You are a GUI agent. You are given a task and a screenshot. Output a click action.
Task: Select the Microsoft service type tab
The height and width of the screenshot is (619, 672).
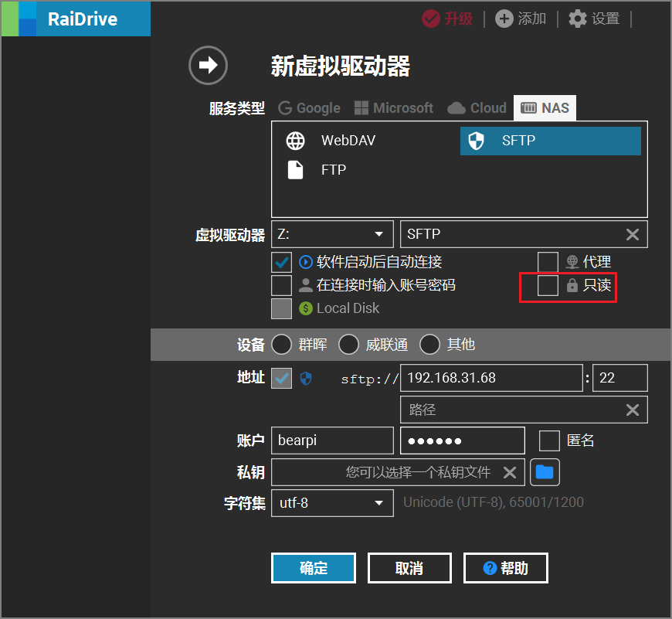[x=394, y=108]
